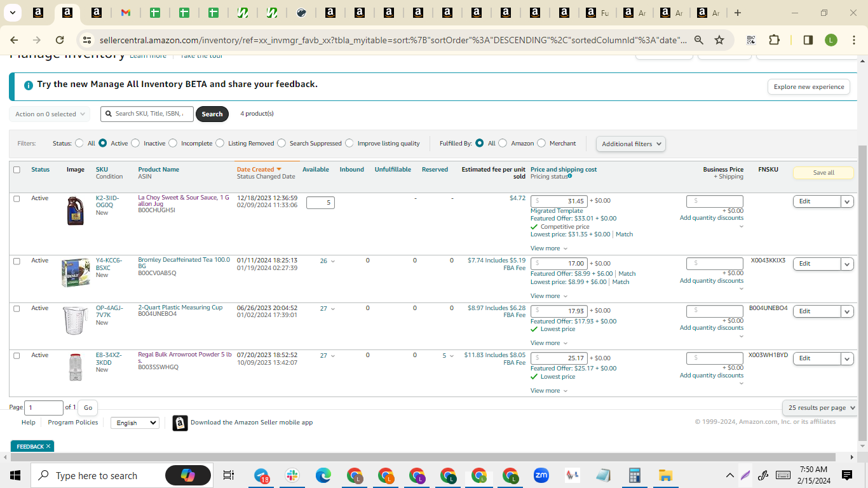Click the vertical page scrollbar

click(x=862, y=292)
